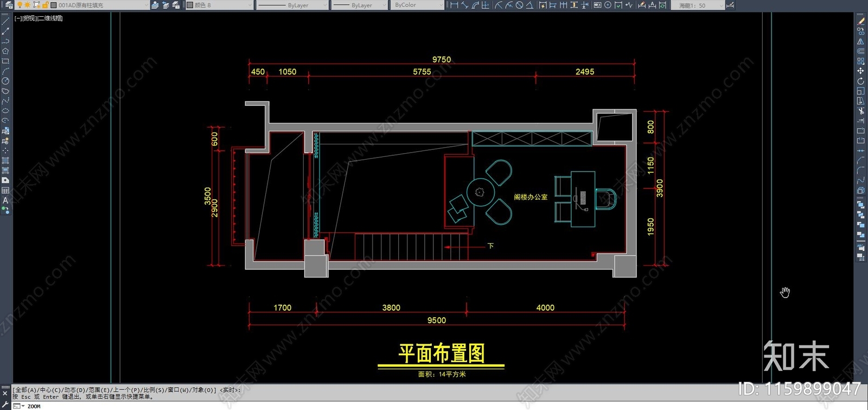868x410 pixels.
Task: Select the Line tool in Draw toolbar
Action: click(x=5, y=21)
